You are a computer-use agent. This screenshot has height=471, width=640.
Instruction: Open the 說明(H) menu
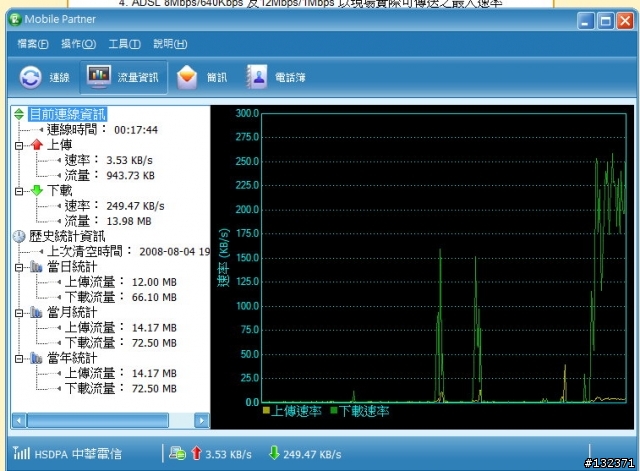[x=170, y=44]
